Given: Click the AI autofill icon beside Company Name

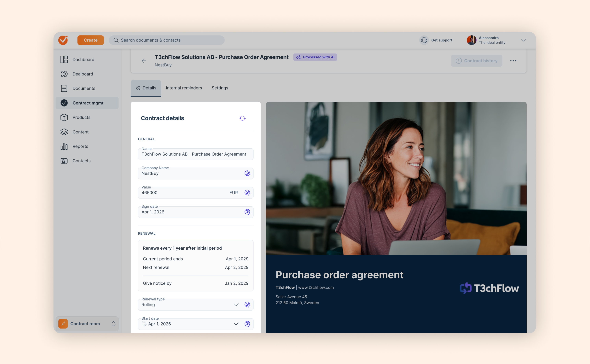Looking at the screenshot, I should [x=247, y=173].
